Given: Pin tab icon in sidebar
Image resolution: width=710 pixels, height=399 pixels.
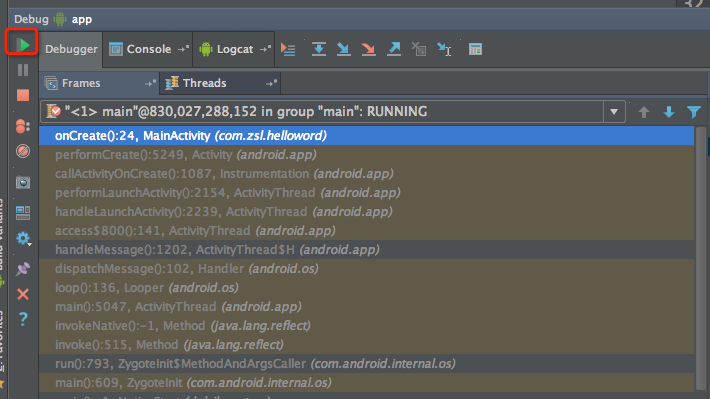Looking at the screenshot, I should tap(23, 269).
